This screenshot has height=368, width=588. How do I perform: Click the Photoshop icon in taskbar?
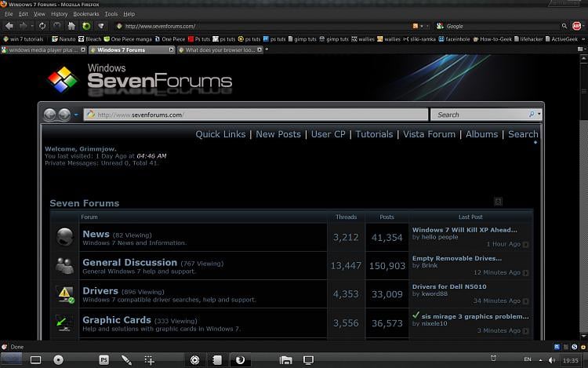click(x=103, y=360)
